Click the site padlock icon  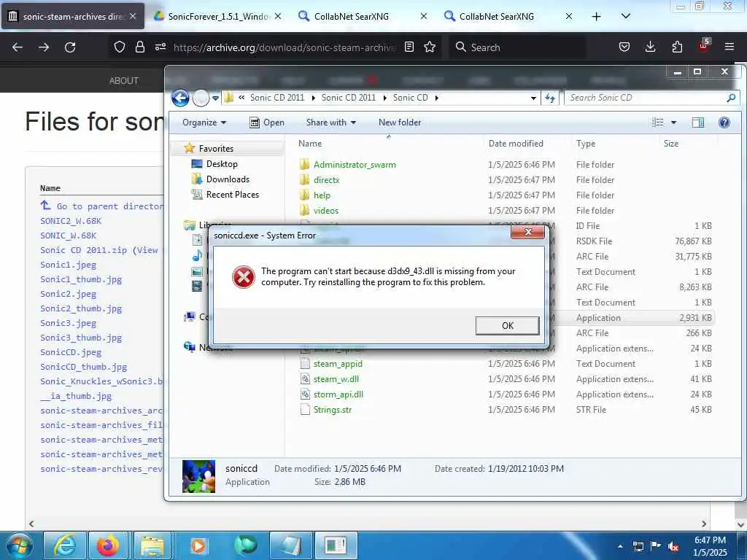[139, 47]
